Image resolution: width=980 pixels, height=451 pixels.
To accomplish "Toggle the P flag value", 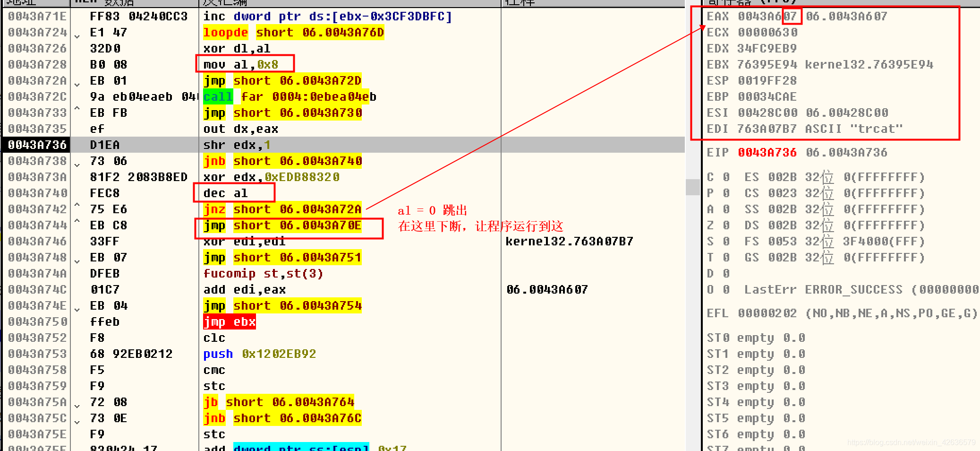I will [726, 193].
